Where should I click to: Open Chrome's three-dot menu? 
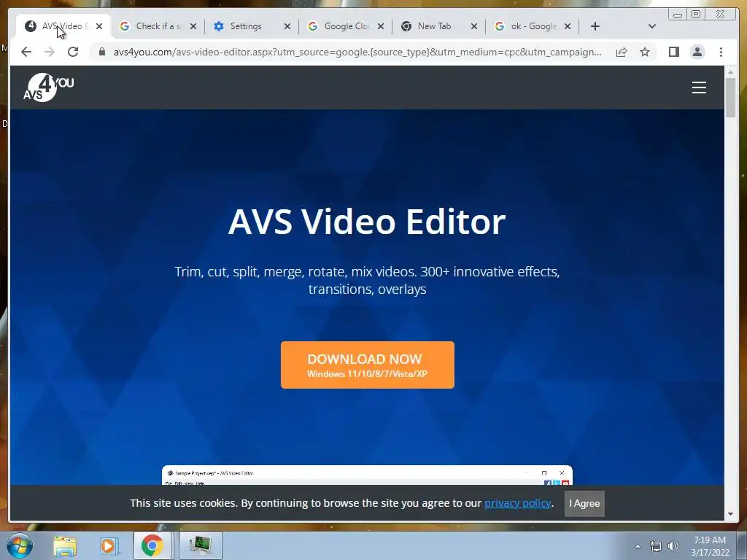coord(721,52)
